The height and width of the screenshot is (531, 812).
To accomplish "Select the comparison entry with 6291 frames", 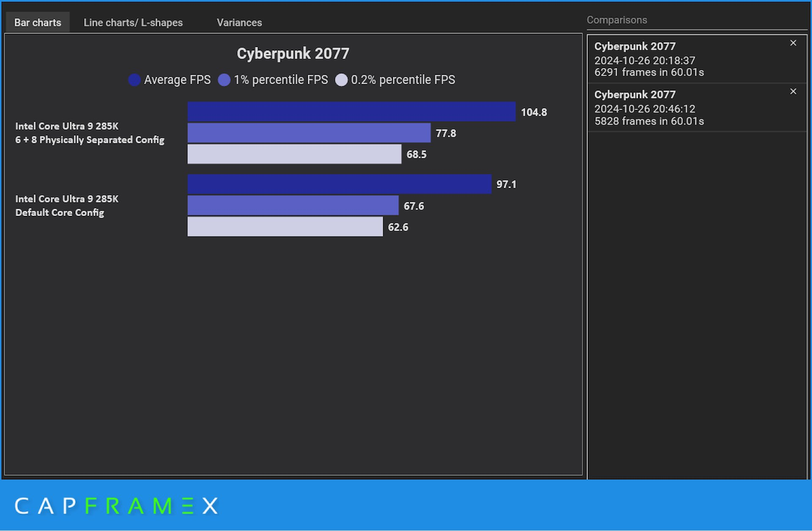I will tap(697, 59).
